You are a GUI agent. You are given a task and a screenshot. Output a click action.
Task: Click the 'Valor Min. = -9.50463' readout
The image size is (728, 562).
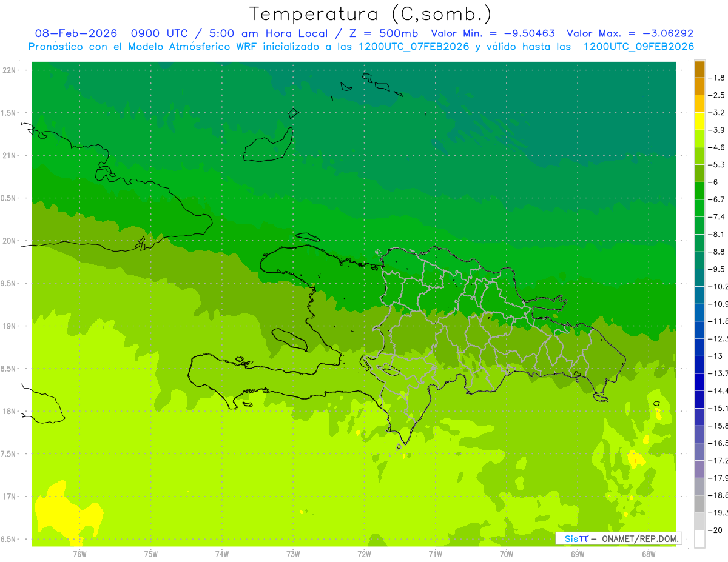point(493,33)
